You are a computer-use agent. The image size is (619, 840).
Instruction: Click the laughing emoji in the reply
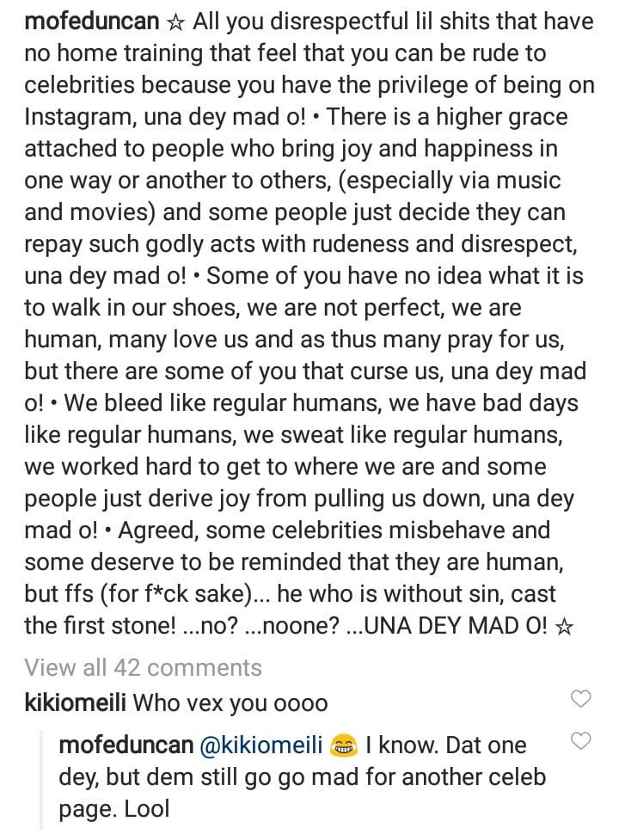[x=345, y=746]
